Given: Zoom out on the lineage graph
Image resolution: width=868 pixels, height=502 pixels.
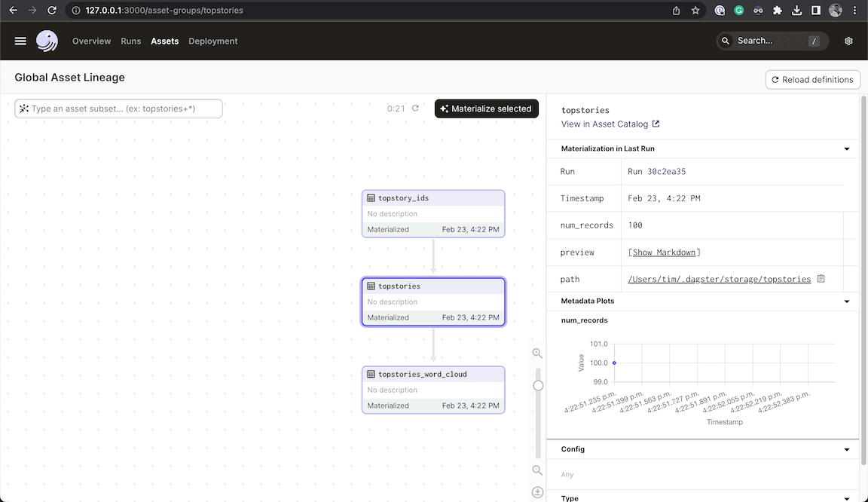Looking at the screenshot, I should [x=536, y=470].
